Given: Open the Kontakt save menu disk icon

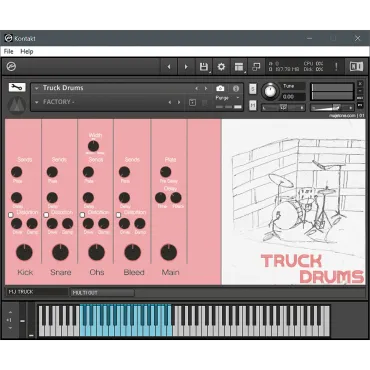Looking at the screenshot, I should pyautogui.click(x=204, y=67).
